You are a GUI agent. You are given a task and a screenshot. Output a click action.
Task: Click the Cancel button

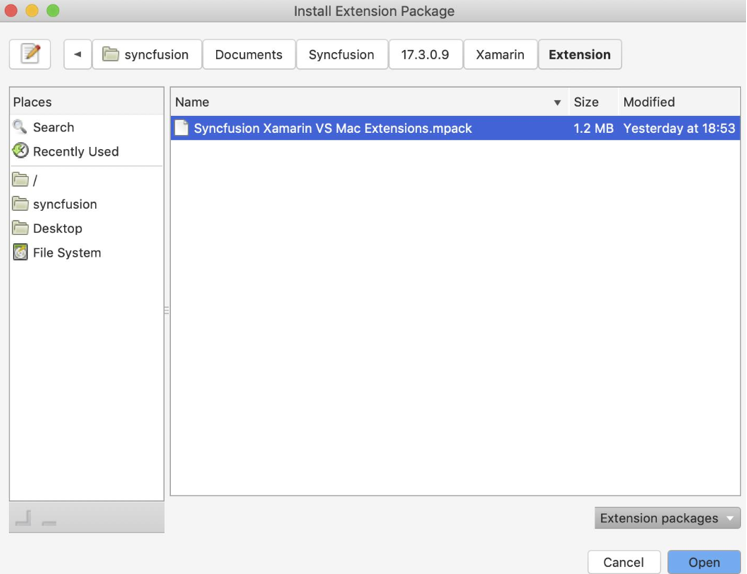[x=624, y=562]
